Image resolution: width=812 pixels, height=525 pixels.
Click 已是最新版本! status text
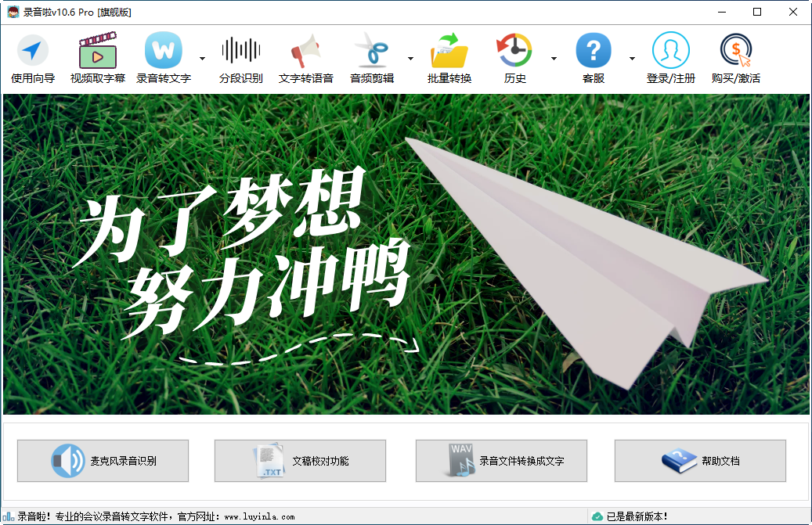(x=637, y=516)
